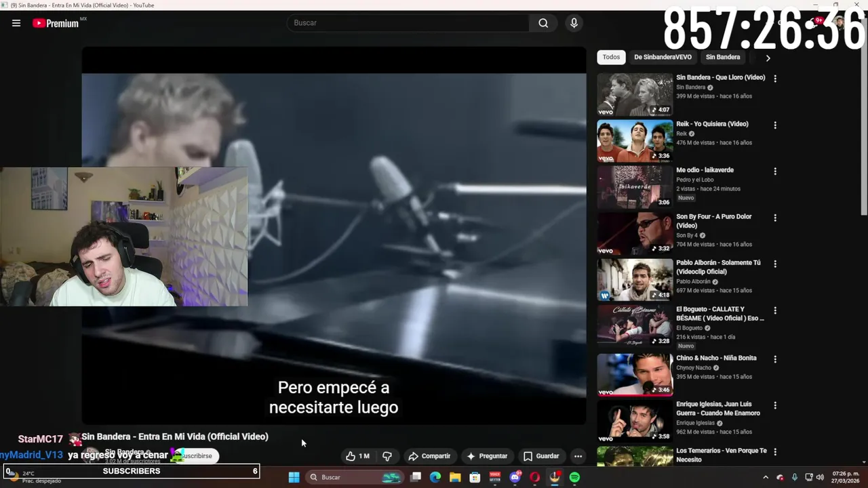Click the taskbar Buscar search box
This screenshot has height=488, width=868.
point(353,477)
